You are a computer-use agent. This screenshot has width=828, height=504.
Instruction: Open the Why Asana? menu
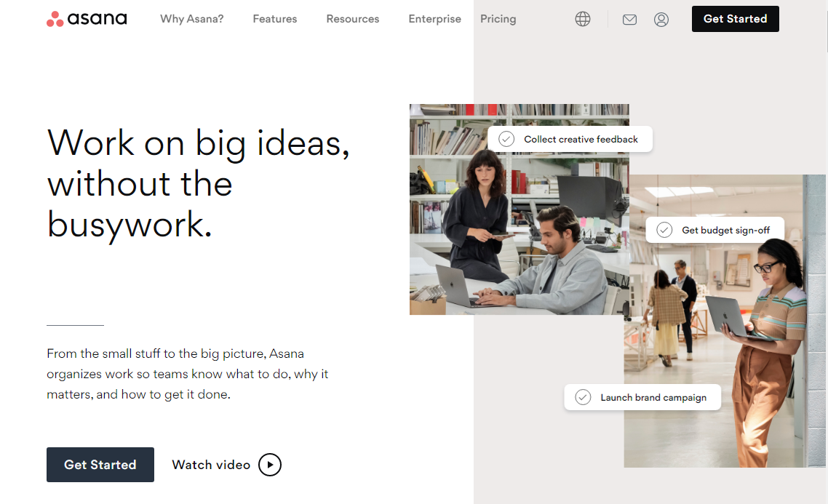click(x=191, y=19)
